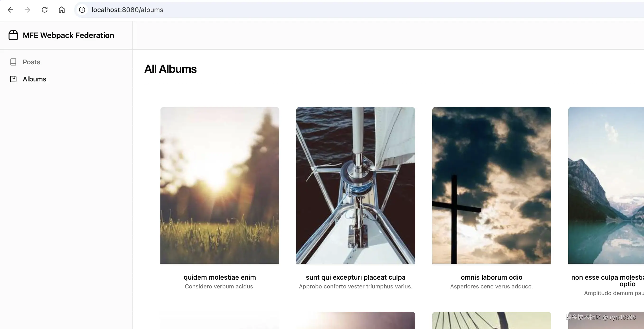The height and width of the screenshot is (329, 644).
Task: Click the browser forward arrow icon
Action: 28,10
